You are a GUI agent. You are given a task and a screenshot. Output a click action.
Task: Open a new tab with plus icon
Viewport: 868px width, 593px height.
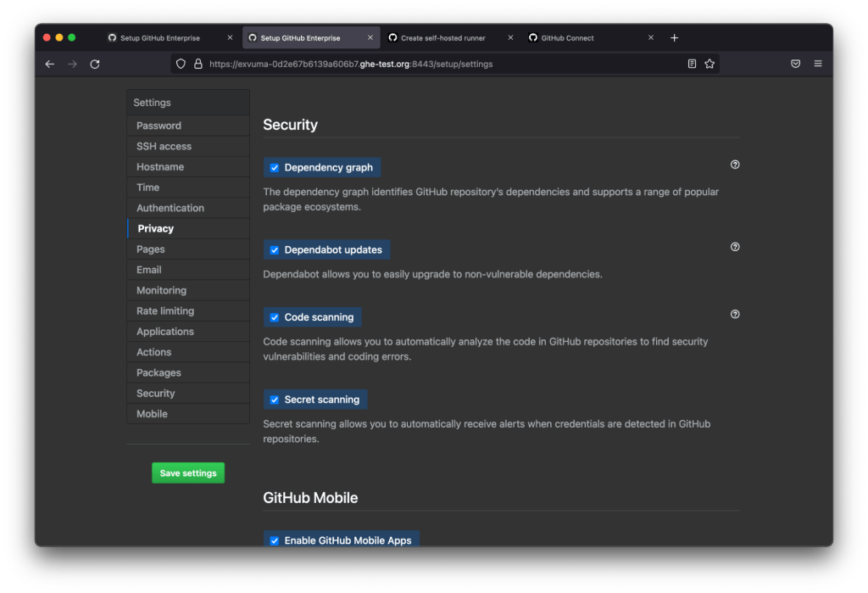(674, 37)
